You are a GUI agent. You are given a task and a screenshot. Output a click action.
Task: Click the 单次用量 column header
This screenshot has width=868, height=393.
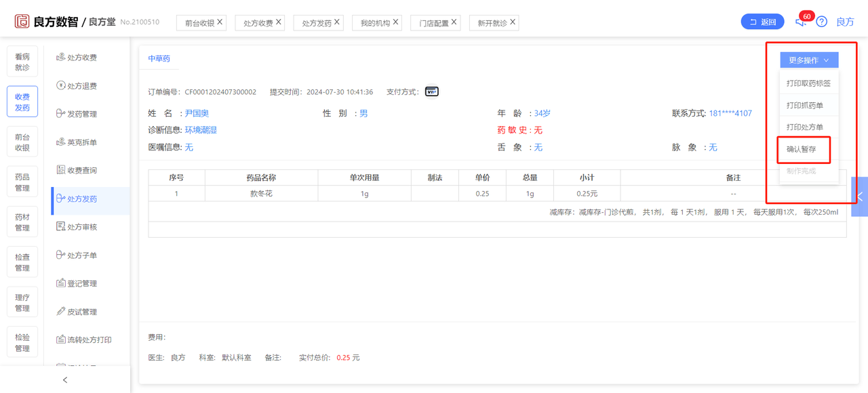click(x=364, y=178)
